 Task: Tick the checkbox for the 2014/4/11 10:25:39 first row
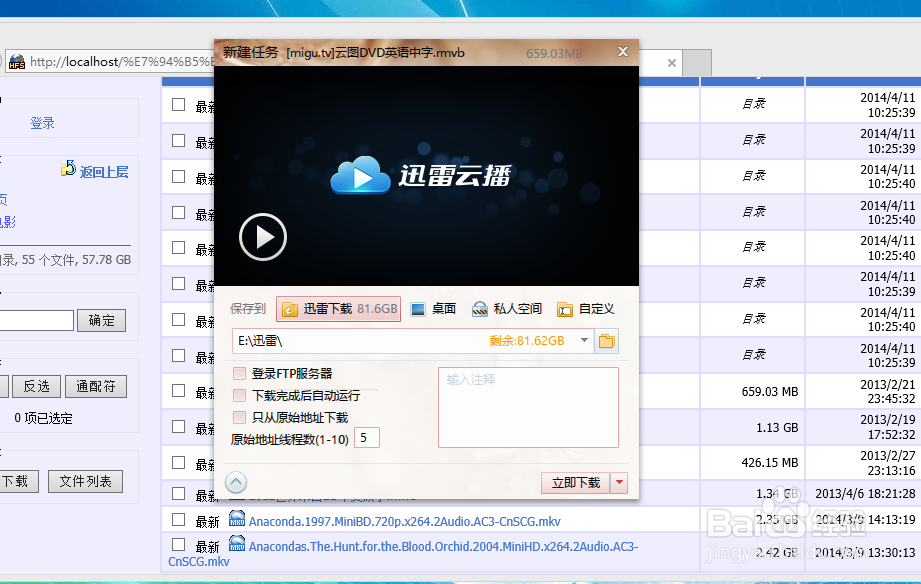(x=179, y=105)
